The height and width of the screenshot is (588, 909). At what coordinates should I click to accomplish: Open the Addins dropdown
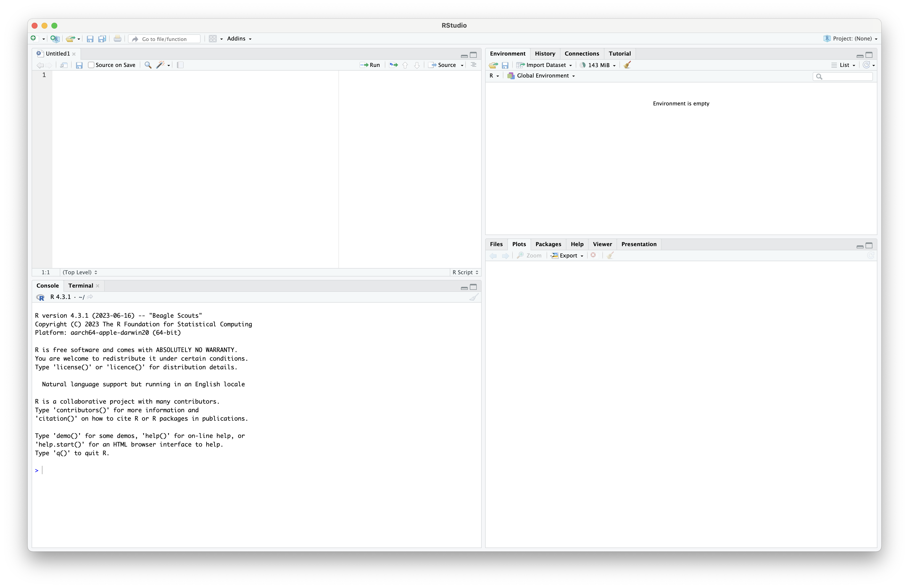pos(239,39)
